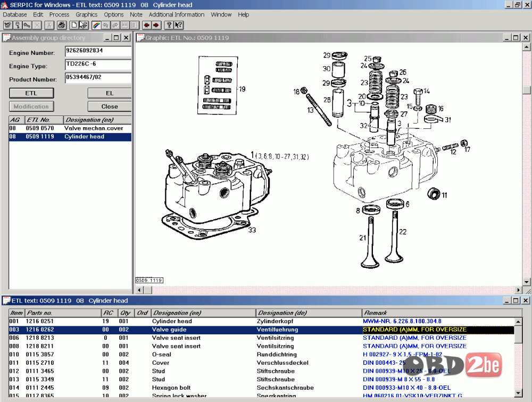532x402 pixels.
Task: Open the Database menu
Action: [x=14, y=14]
